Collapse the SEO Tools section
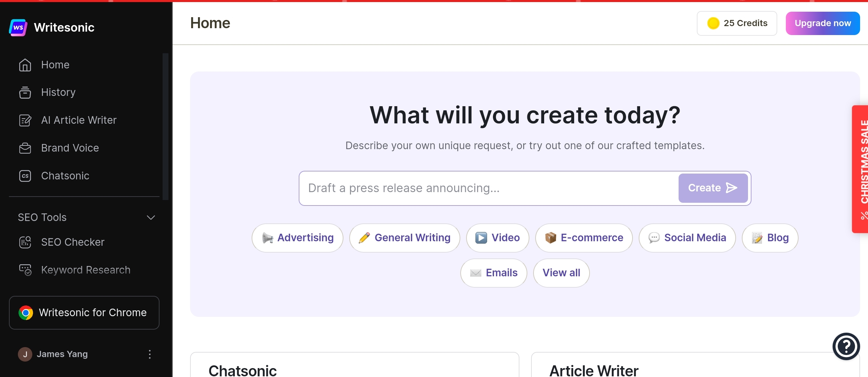This screenshot has width=868, height=377. pos(151,218)
